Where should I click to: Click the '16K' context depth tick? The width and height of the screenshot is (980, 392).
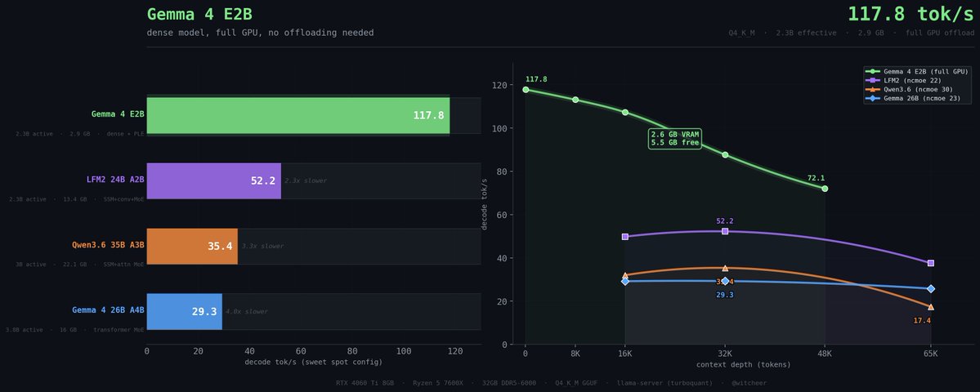coord(625,354)
